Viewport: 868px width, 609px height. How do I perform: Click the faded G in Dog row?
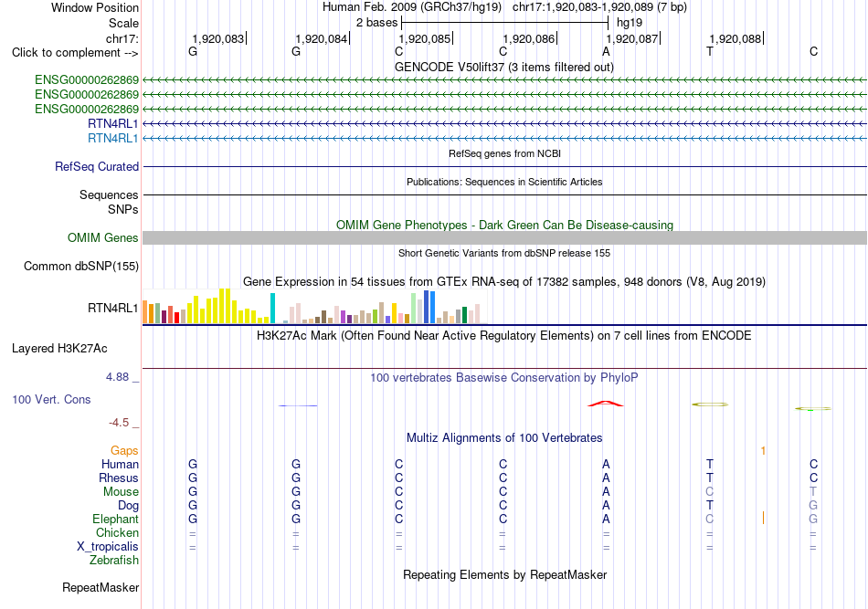point(813,506)
